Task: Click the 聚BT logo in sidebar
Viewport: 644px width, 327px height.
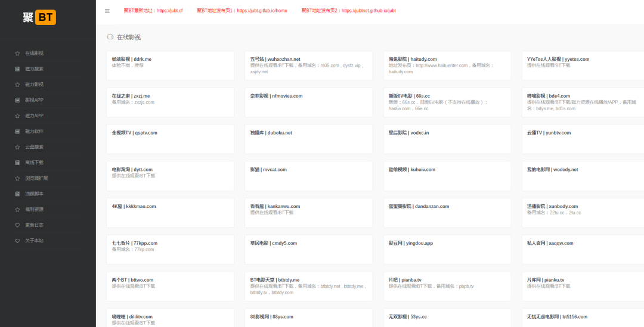Action: tap(39, 17)
